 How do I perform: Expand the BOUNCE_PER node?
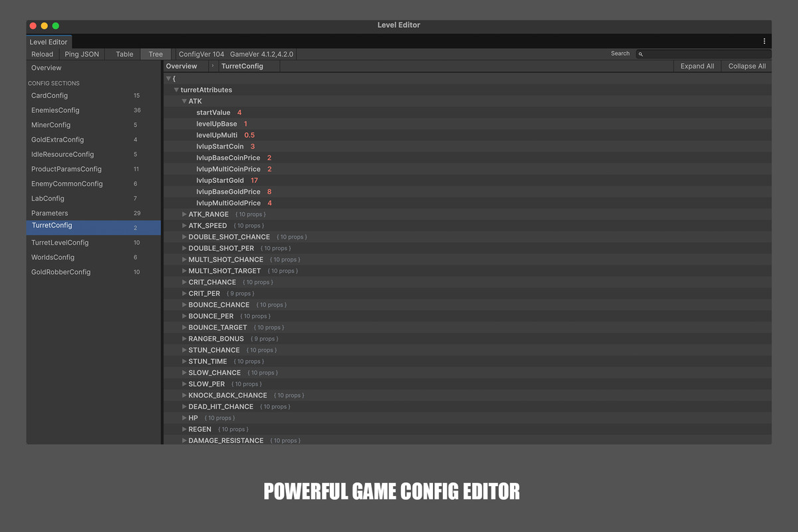(x=185, y=316)
